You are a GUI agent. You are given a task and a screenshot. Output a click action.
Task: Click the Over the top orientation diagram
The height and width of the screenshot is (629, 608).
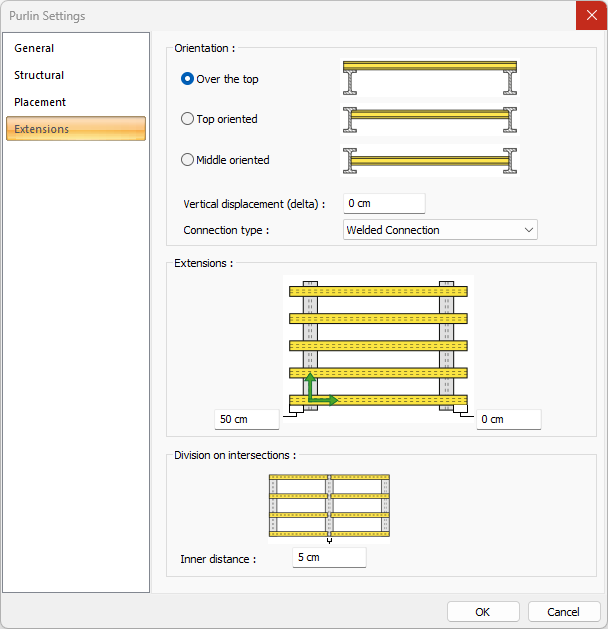(429, 78)
